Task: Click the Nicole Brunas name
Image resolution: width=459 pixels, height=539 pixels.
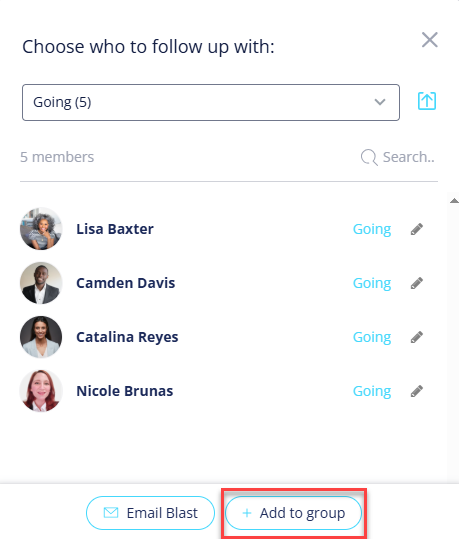Action: pyautogui.click(x=124, y=391)
